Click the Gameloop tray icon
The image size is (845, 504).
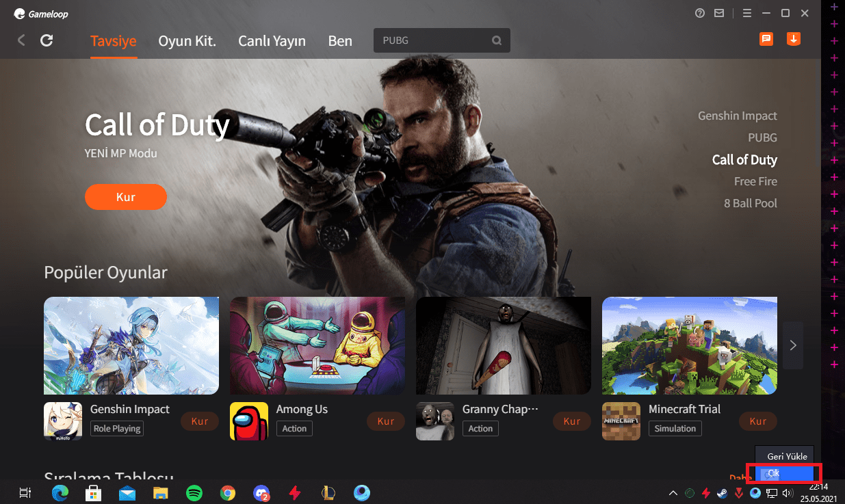755,492
